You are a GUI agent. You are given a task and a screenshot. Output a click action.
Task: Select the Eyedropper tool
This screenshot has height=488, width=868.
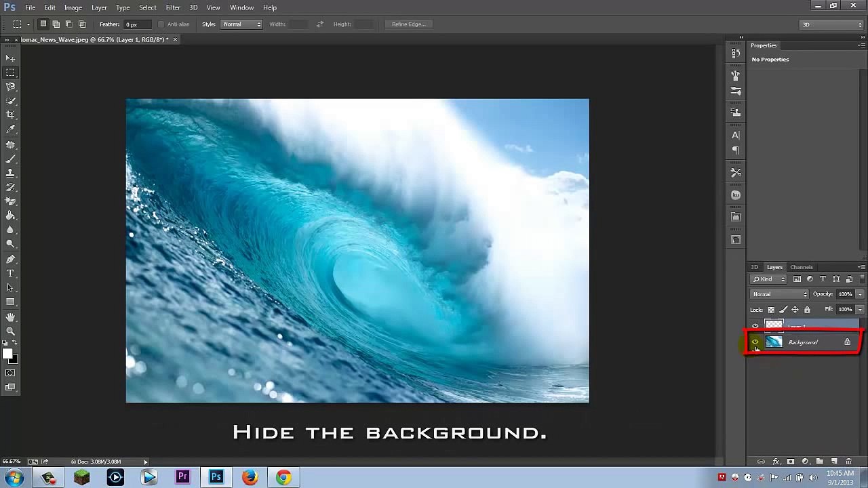click(10, 129)
